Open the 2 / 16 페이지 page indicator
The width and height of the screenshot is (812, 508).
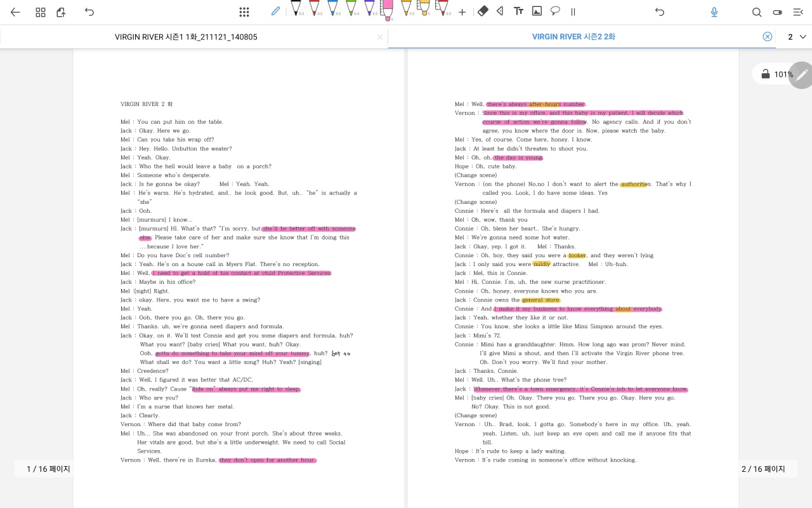click(x=763, y=469)
